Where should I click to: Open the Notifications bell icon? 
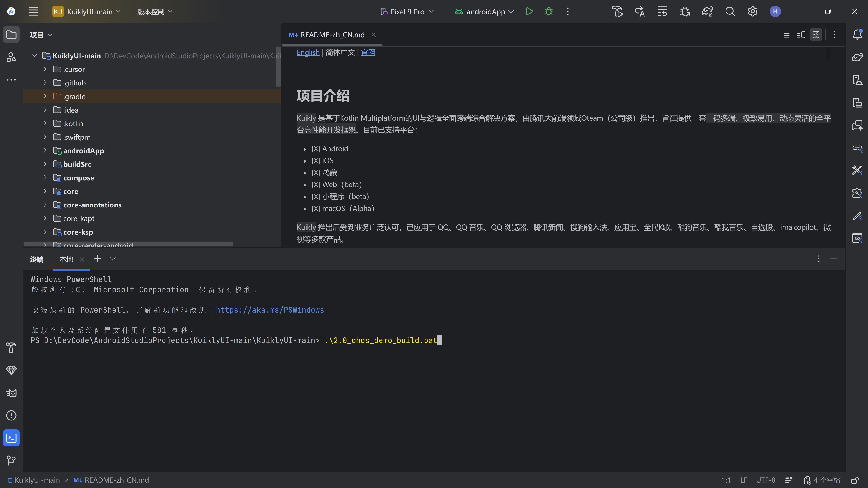point(857,34)
